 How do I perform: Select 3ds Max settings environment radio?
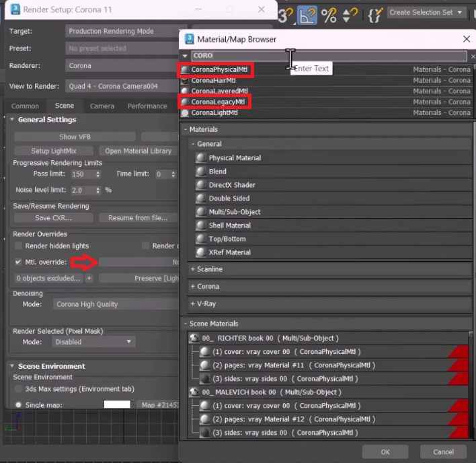(x=19, y=389)
